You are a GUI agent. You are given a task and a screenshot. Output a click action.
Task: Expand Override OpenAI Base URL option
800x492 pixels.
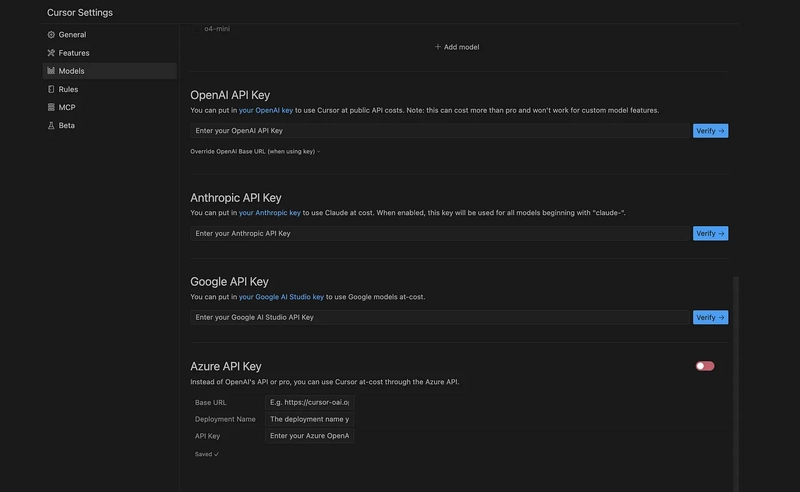point(255,152)
